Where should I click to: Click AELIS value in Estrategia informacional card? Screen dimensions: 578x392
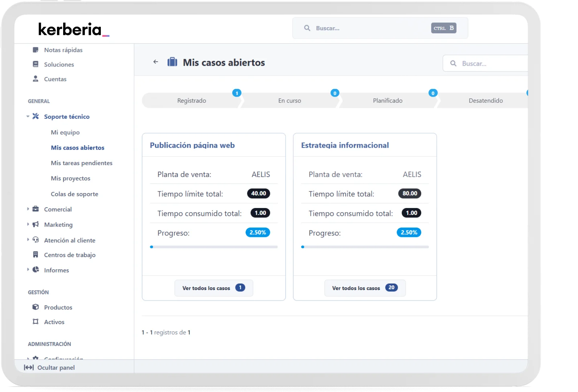tap(412, 175)
